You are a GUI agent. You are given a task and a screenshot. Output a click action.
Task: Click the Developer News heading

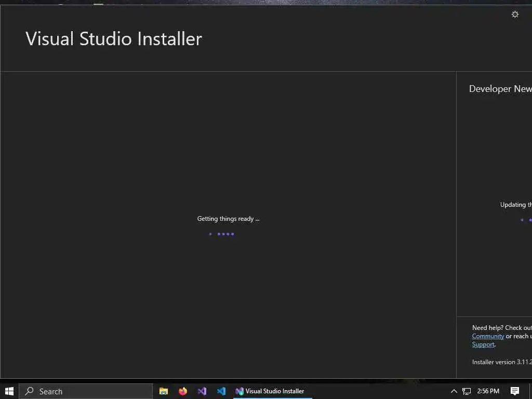500,89
